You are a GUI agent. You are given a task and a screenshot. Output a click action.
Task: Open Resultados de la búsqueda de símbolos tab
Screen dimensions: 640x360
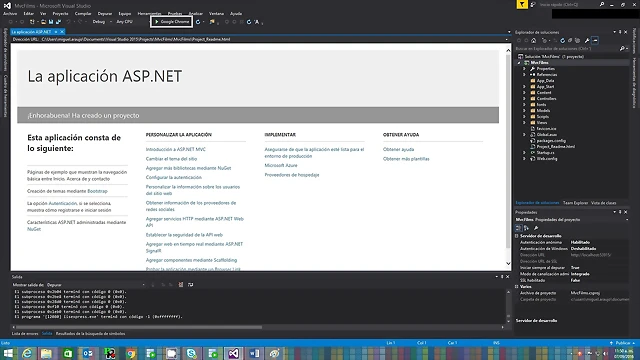(90, 333)
